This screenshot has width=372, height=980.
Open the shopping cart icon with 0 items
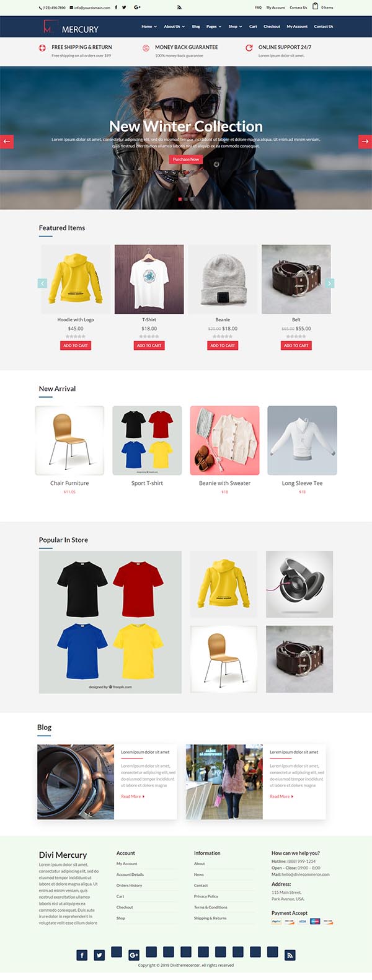(315, 6)
